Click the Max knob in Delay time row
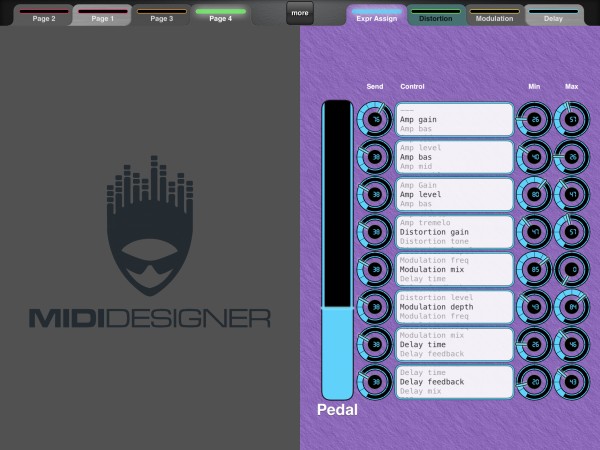Screen dimensions: 600x450 click(572, 344)
